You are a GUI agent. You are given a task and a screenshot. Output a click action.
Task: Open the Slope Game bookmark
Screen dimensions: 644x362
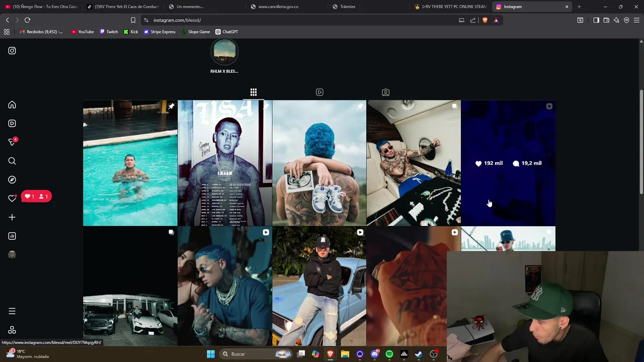(195, 32)
